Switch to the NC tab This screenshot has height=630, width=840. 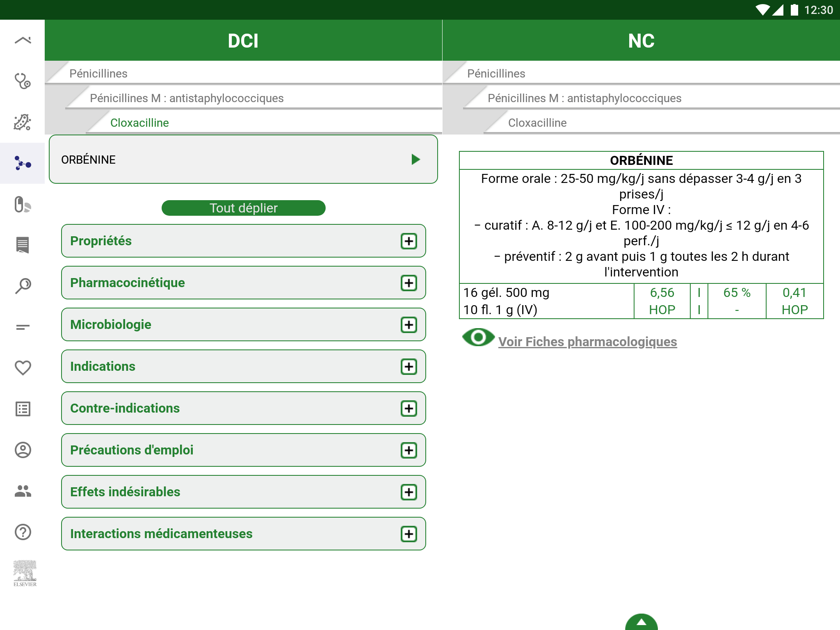click(641, 40)
